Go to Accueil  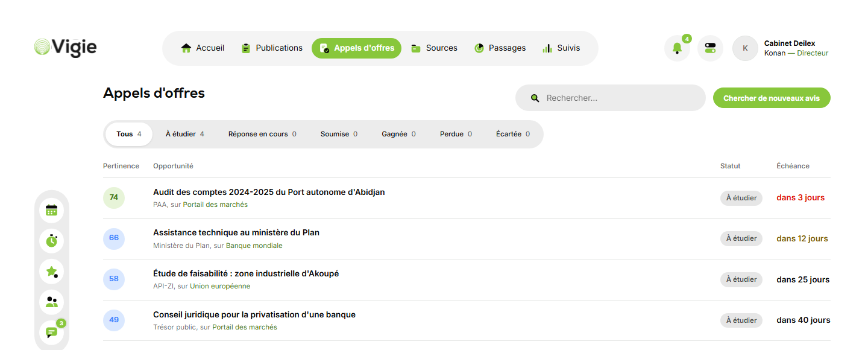(203, 48)
